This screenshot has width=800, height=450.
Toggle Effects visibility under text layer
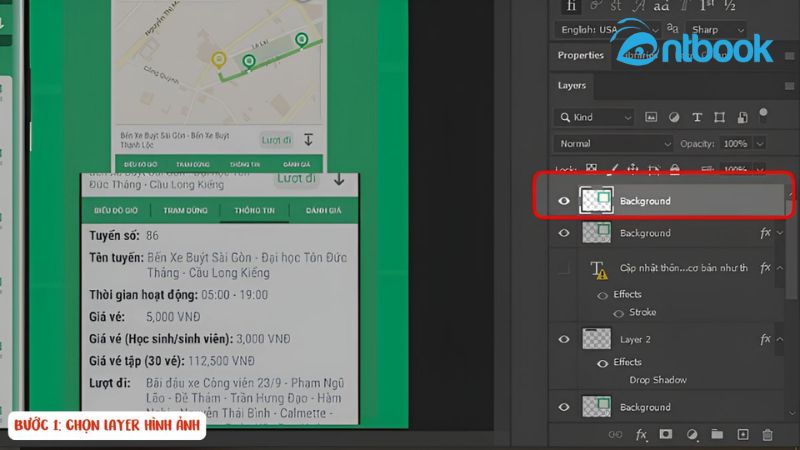[x=603, y=295]
